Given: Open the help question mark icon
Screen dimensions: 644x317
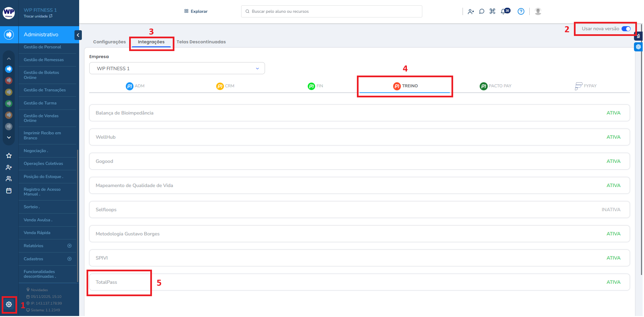Looking at the screenshot, I should (521, 11).
